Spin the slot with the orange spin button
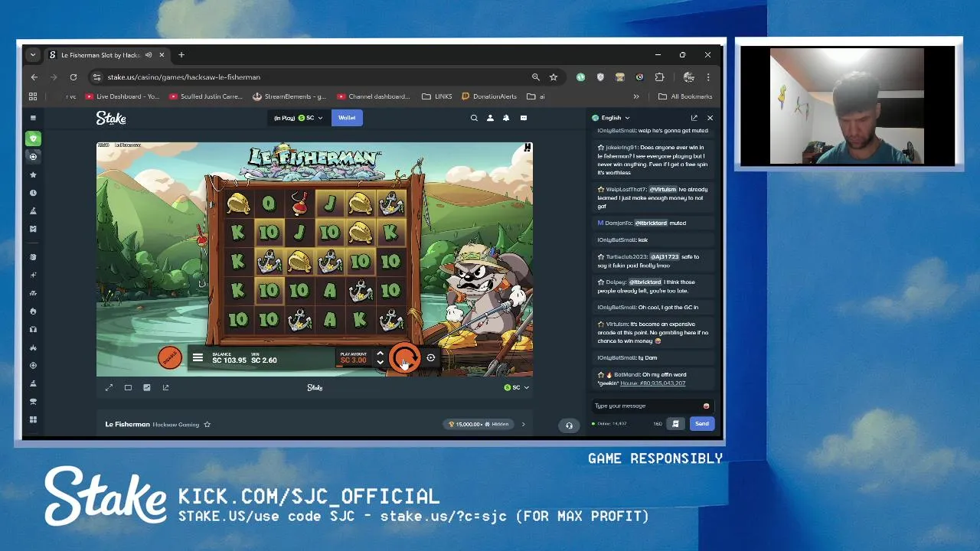Viewport: 980px width, 551px height. 404,357
